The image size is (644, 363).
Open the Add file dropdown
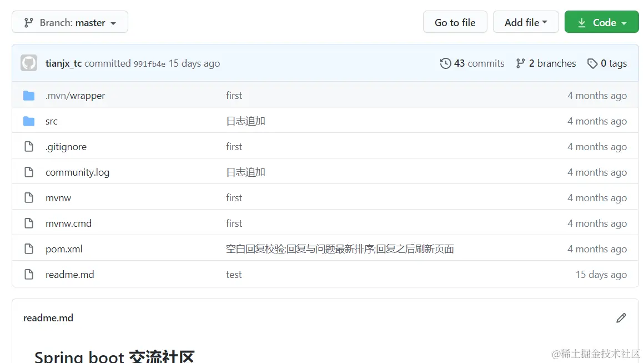click(x=526, y=22)
